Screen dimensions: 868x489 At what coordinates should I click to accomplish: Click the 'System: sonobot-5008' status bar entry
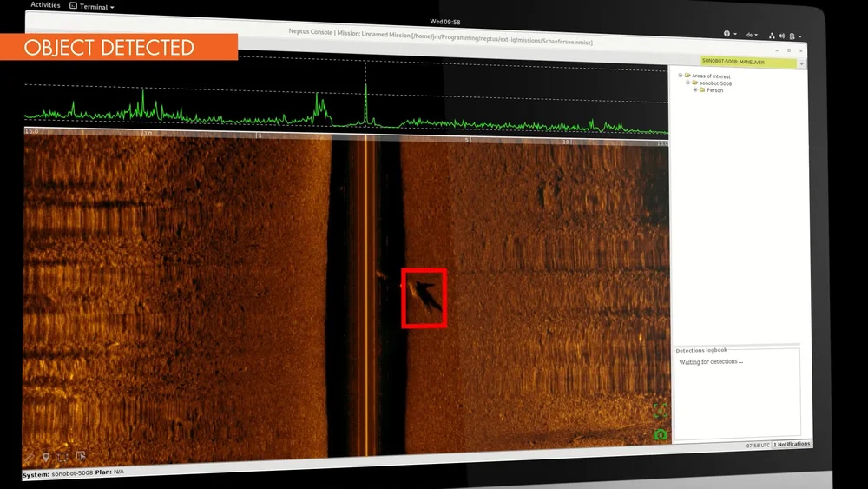point(57,474)
